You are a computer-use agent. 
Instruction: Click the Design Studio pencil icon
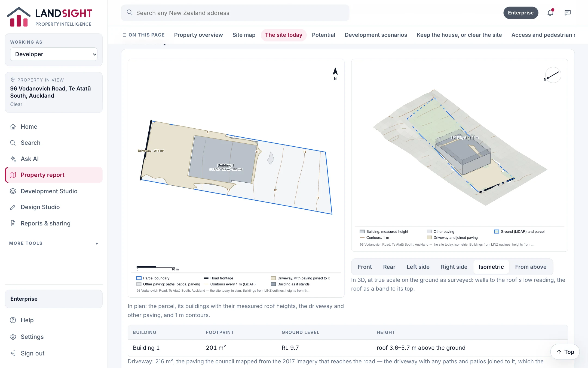[x=13, y=207]
